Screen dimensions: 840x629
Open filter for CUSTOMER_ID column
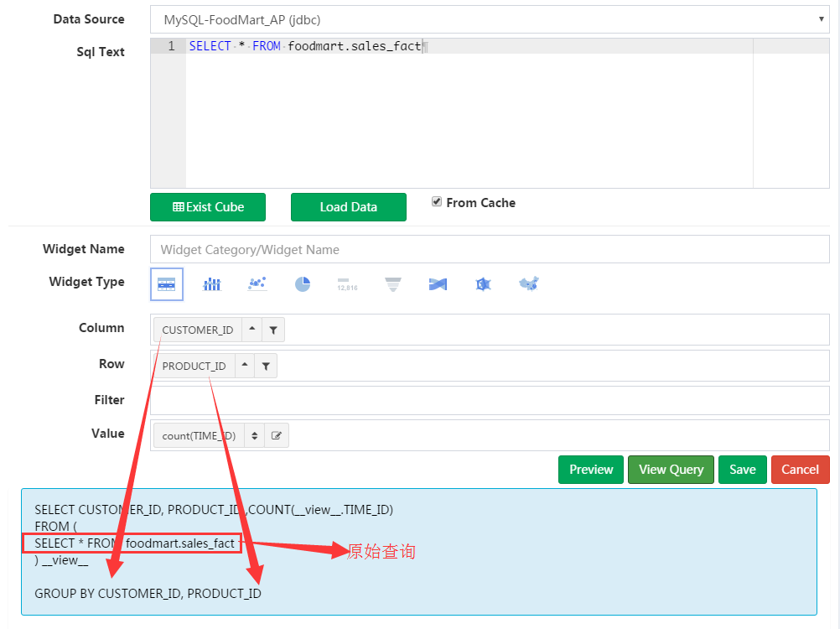[x=273, y=330]
